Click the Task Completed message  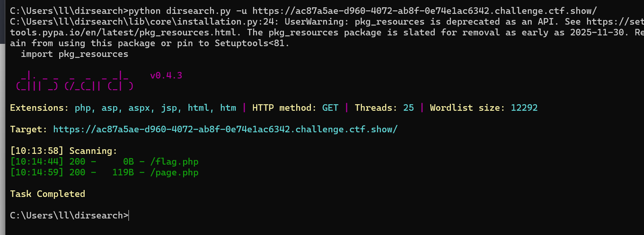pyautogui.click(x=48, y=194)
